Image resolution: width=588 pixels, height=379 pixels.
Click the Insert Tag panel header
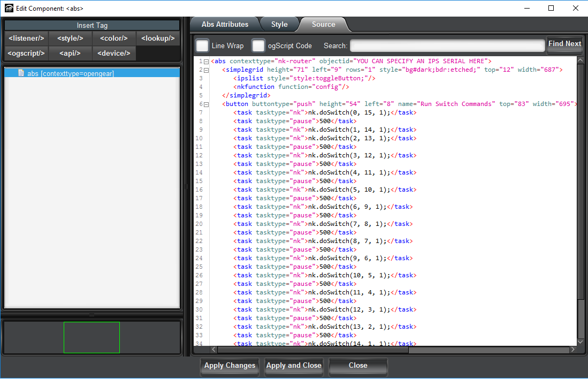(x=92, y=26)
